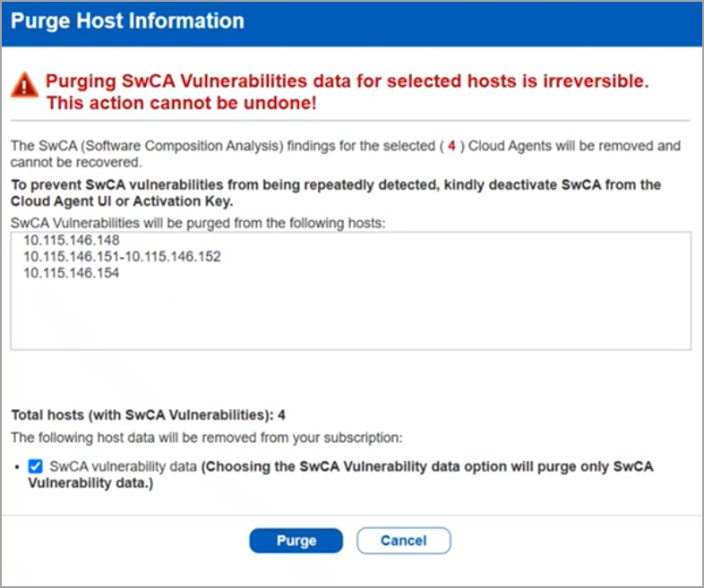Click the "purged from the following hosts" label
This screenshot has height=588, width=704.
pos(197,221)
